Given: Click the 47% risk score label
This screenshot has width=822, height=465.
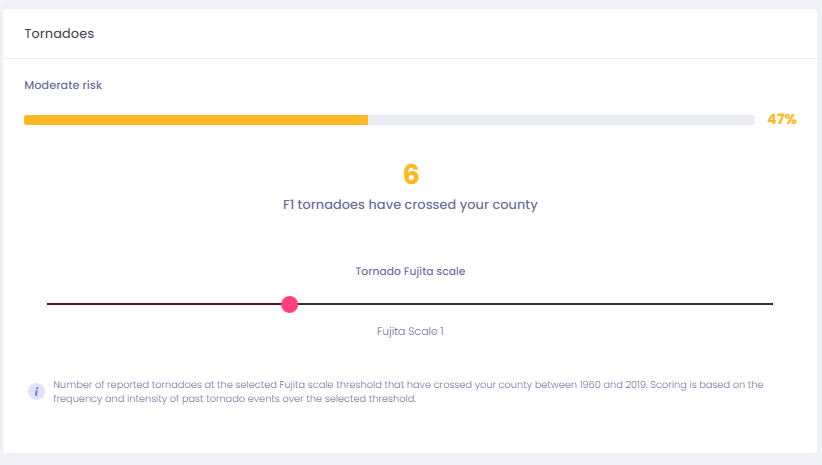Looking at the screenshot, I should pos(782,120).
